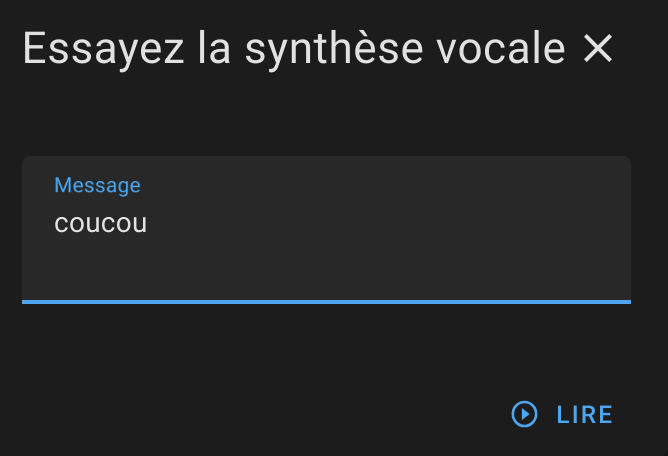Viewport: 668px width, 456px height.
Task: Click the blue underline of the Message field
Action: [x=326, y=302]
